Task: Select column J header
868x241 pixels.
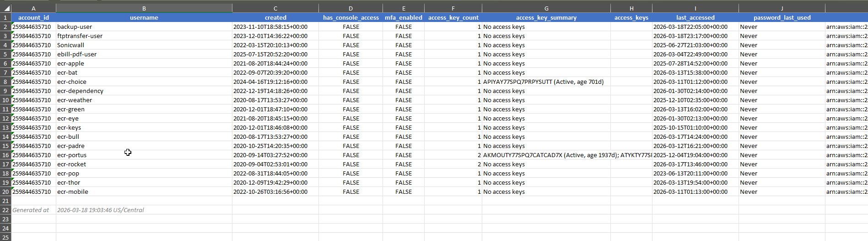Action: point(782,9)
